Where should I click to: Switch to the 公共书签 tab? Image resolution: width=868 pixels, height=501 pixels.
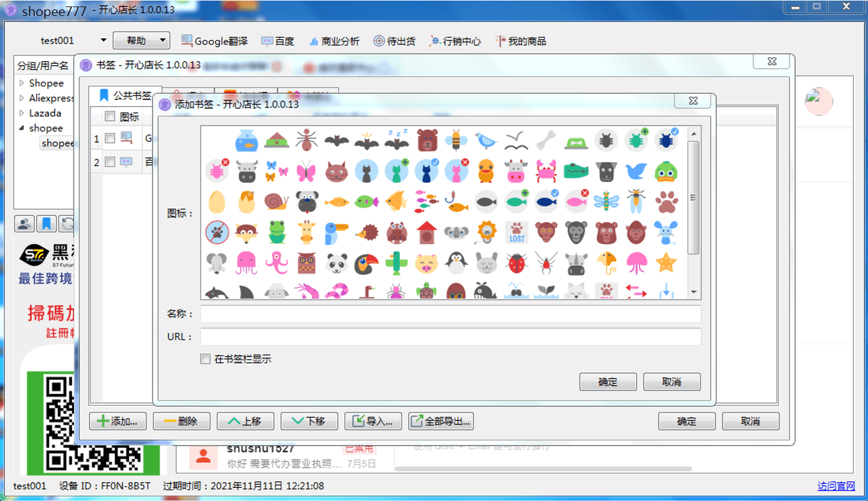point(125,96)
